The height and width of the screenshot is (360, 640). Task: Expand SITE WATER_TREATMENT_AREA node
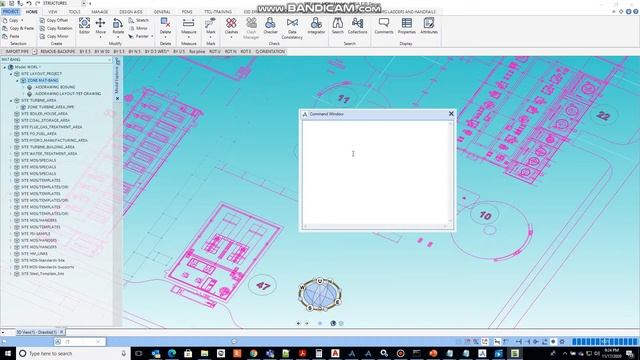tap(11, 153)
